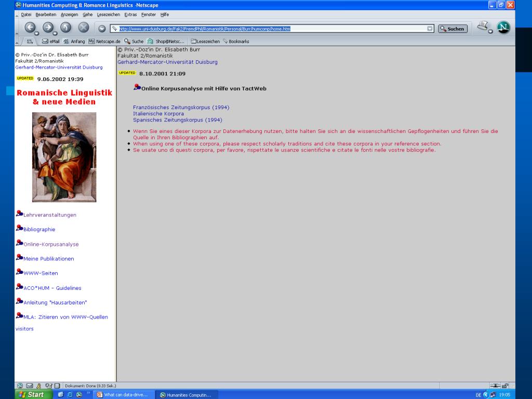
Task: Switch to 'What can data-drive...' taskbar window
Action: pos(125,395)
